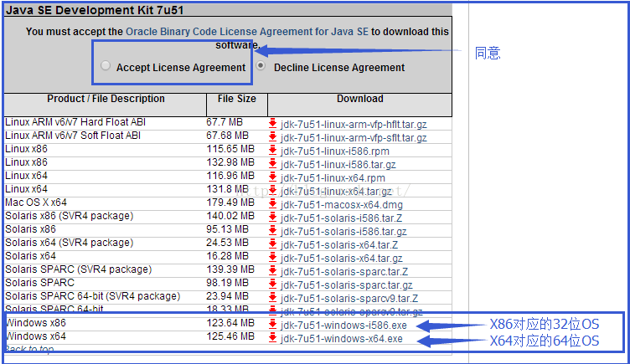Click the 179.49 MB file size
The image size is (630, 364).
point(230,203)
